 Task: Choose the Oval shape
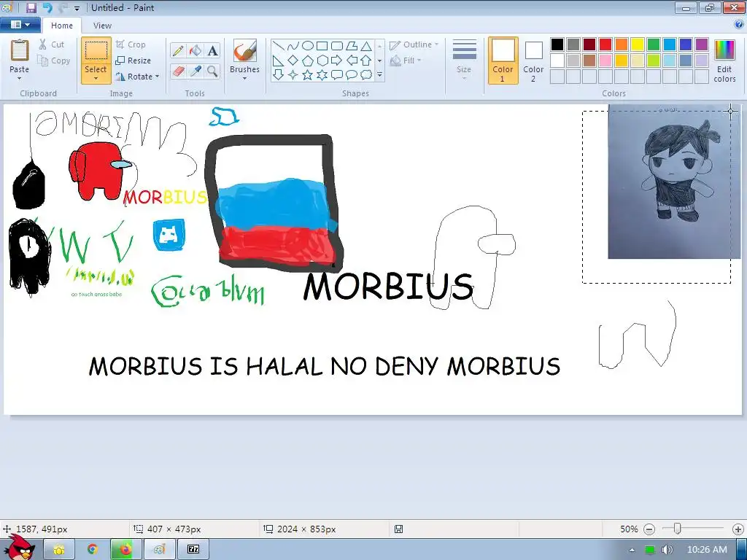point(308,46)
